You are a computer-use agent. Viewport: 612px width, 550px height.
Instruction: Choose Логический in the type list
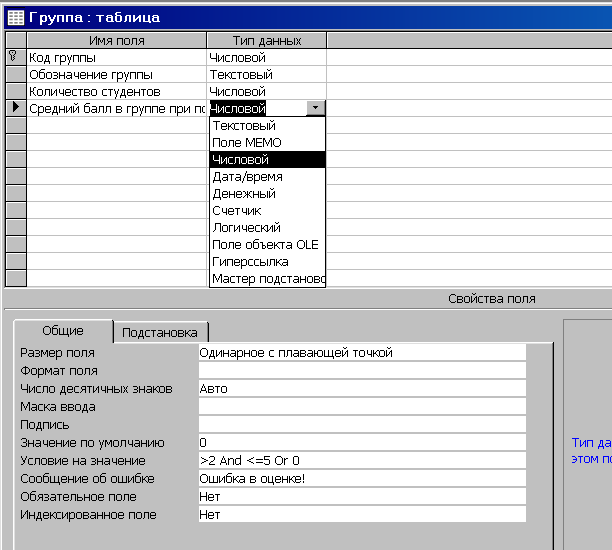coord(267,228)
